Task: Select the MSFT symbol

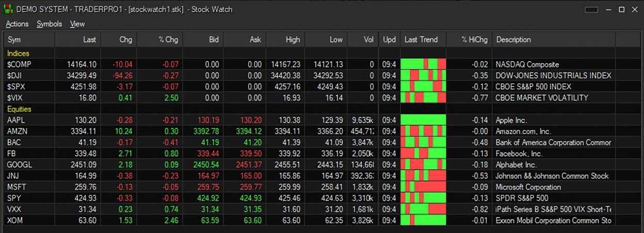Action: pos(16,187)
